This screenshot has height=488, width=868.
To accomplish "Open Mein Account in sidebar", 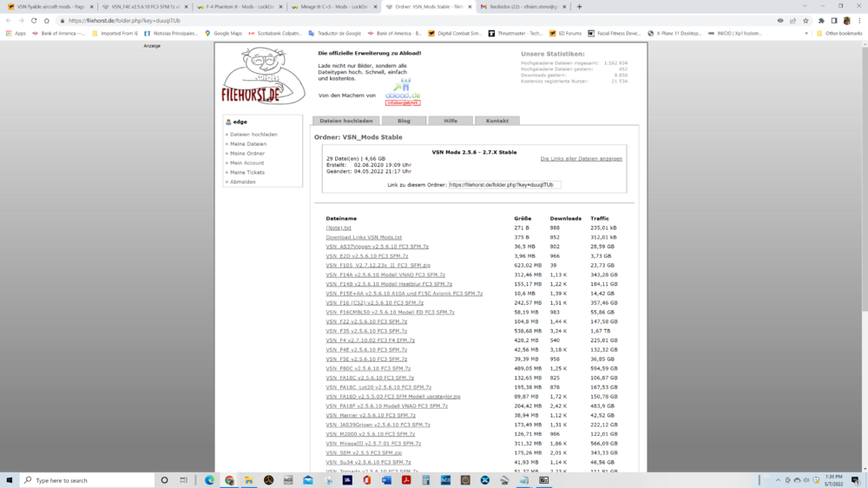I will tap(247, 163).
